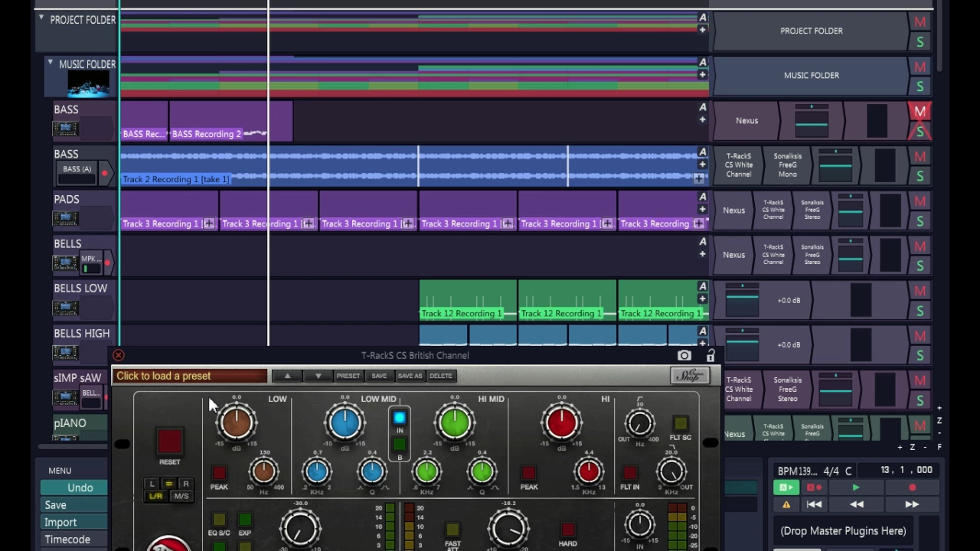This screenshot has width=980, height=551.
Task: Mute the PROJECT FOLDER track
Action: point(920,22)
